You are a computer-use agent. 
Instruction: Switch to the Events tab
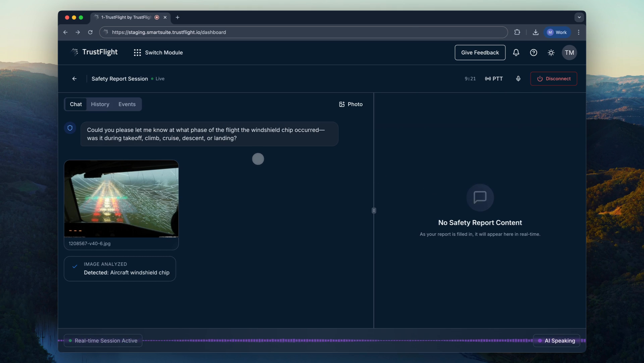[127, 104]
